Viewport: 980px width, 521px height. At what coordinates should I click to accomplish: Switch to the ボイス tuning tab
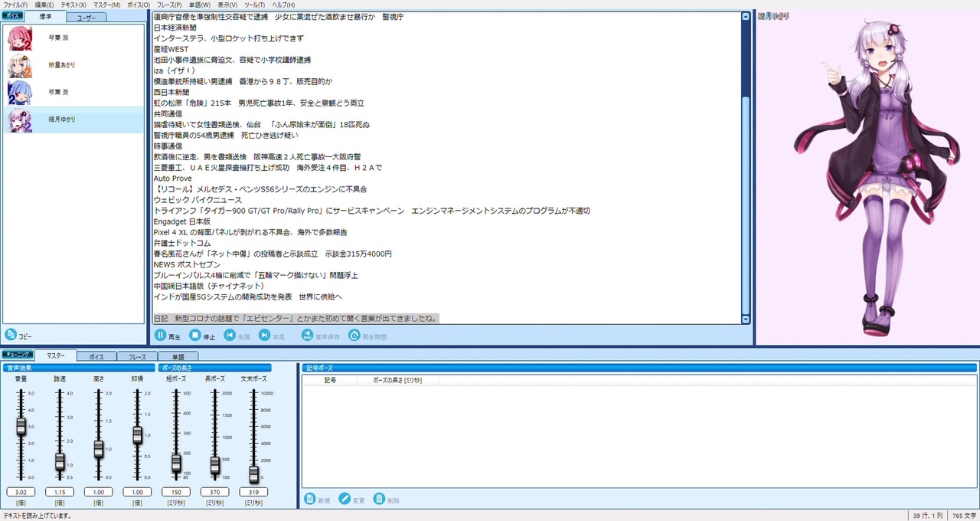(96, 356)
